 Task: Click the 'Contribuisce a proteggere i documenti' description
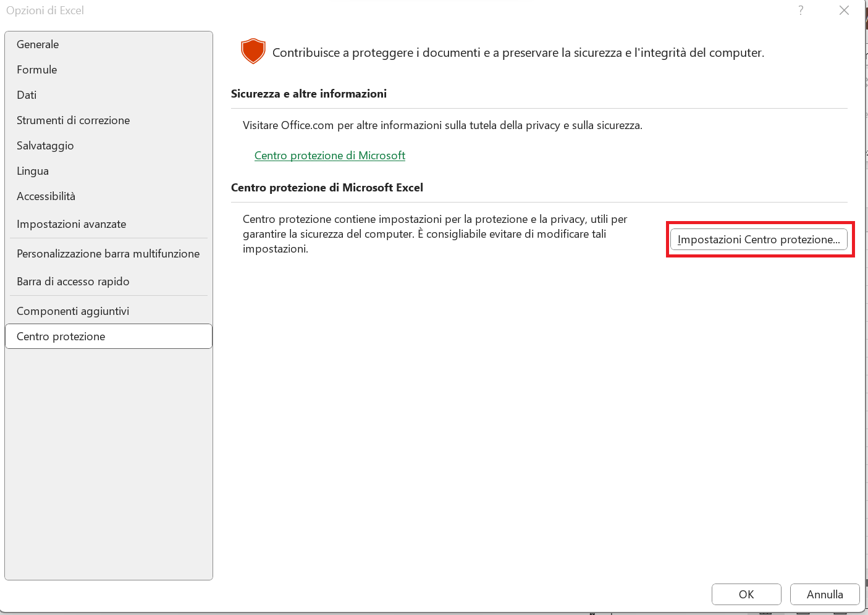518,52
